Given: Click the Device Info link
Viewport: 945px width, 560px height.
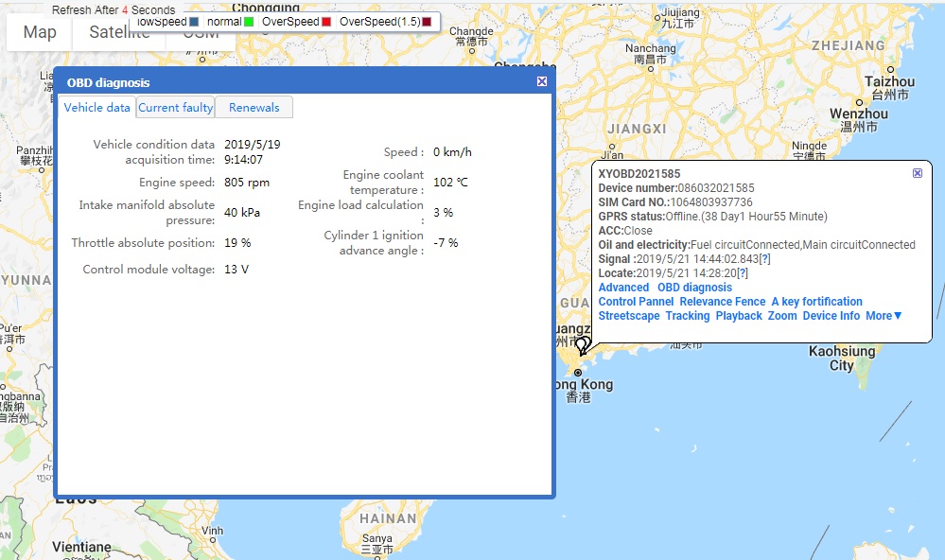Looking at the screenshot, I should 831,316.
